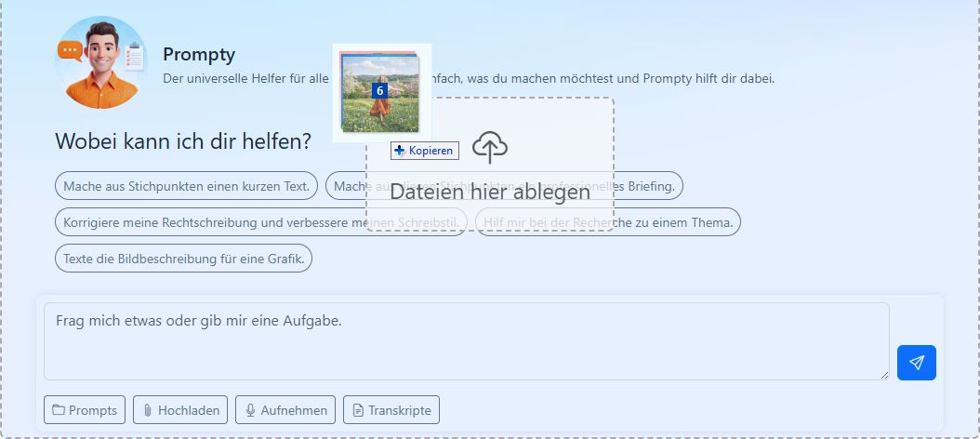Screen dimensions: 980x439
Task: Open the Prompts folder button
Action: pos(85,410)
